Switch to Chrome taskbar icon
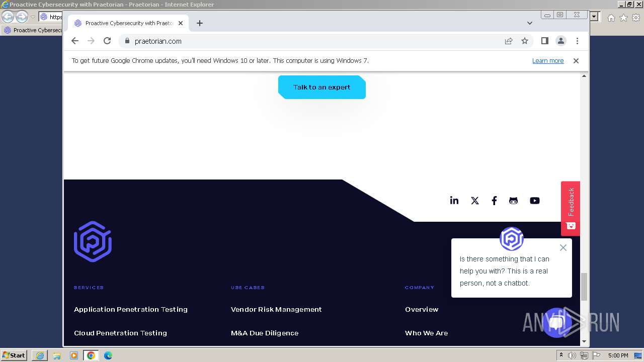Screen dimensions: 644x362 point(91,355)
